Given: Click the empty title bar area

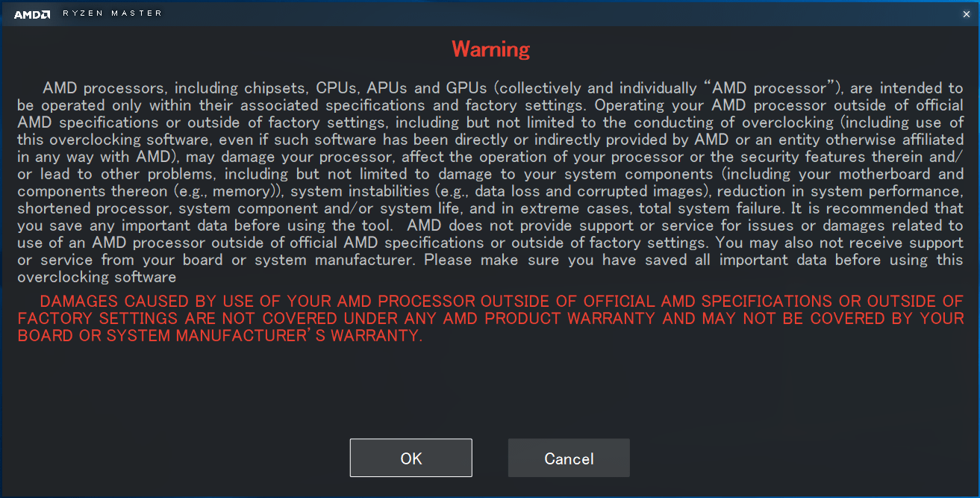Looking at the screenshot, I should point(560,13).
